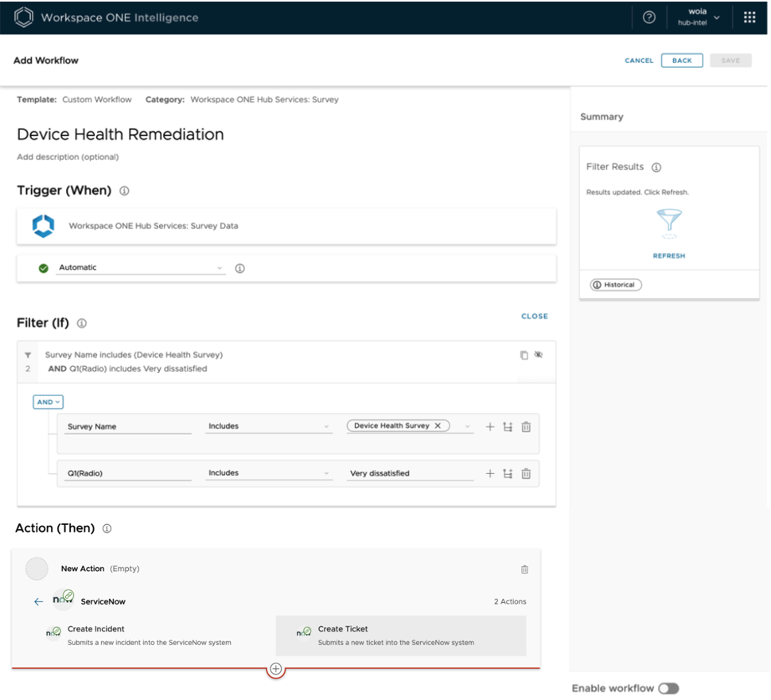This screenshot has height=700, width=771.
Task: Open the help question mark icon
Action: 648,17
